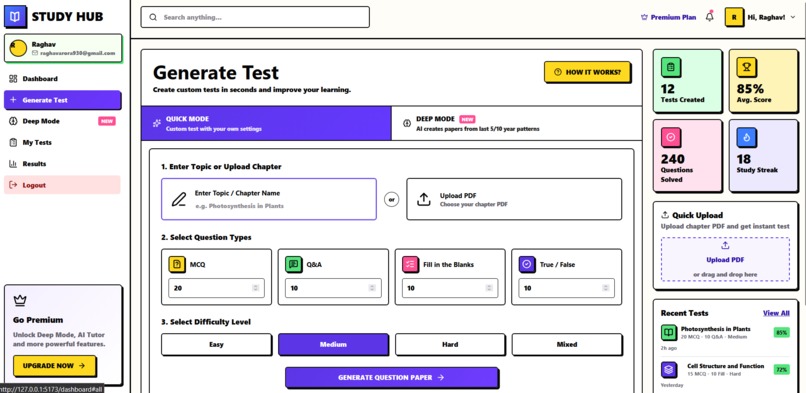The height and width of the screenshot is (393, 806).
Task: Click the Q&A count stepper arrows
Action: pyautogui.click(x=372, y=288)
